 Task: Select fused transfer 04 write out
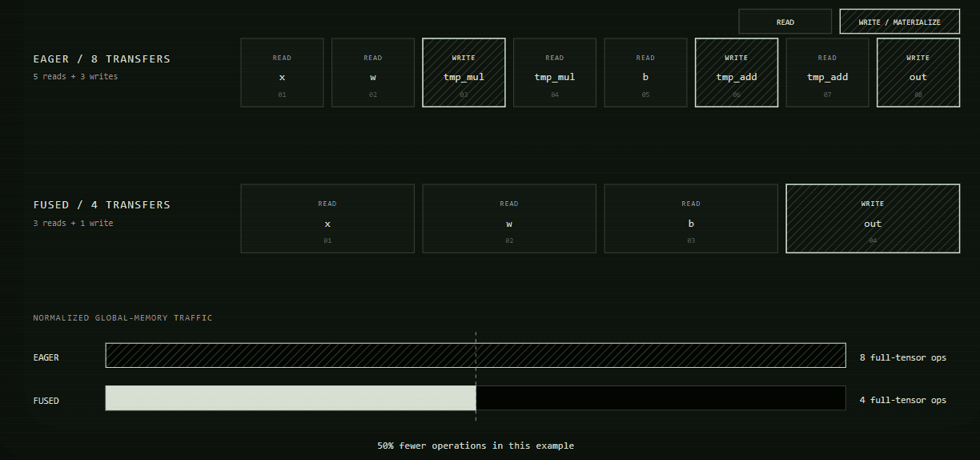click(x=873, y=219)
